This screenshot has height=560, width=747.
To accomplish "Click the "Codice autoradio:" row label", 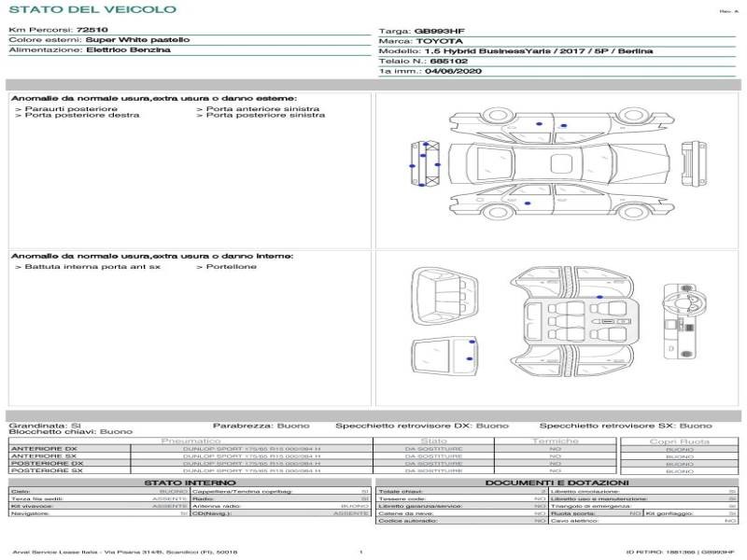I will (408, 521).
